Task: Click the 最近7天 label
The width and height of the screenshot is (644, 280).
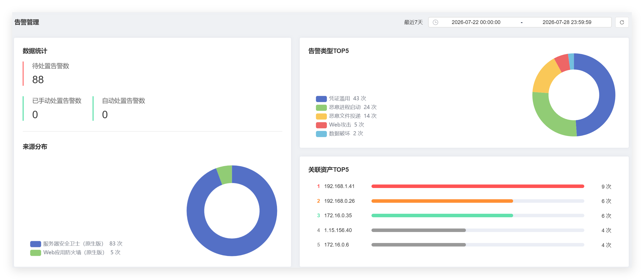Action: point(413,22)
